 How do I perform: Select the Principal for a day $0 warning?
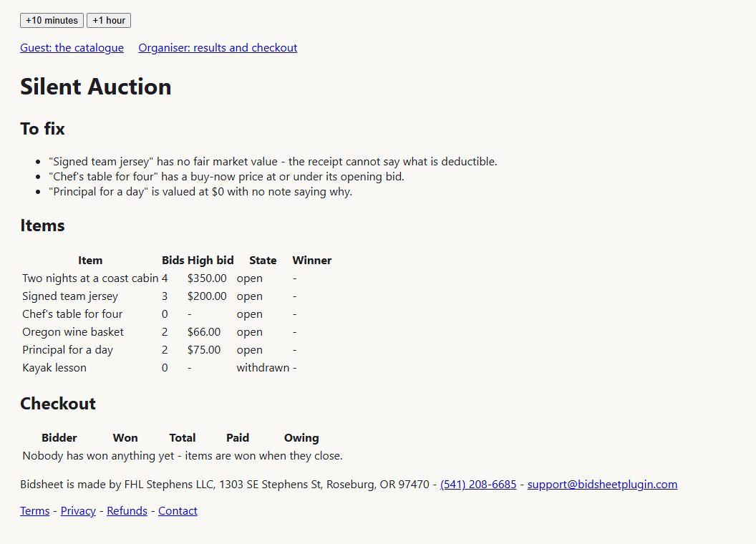tap(200, 191)
